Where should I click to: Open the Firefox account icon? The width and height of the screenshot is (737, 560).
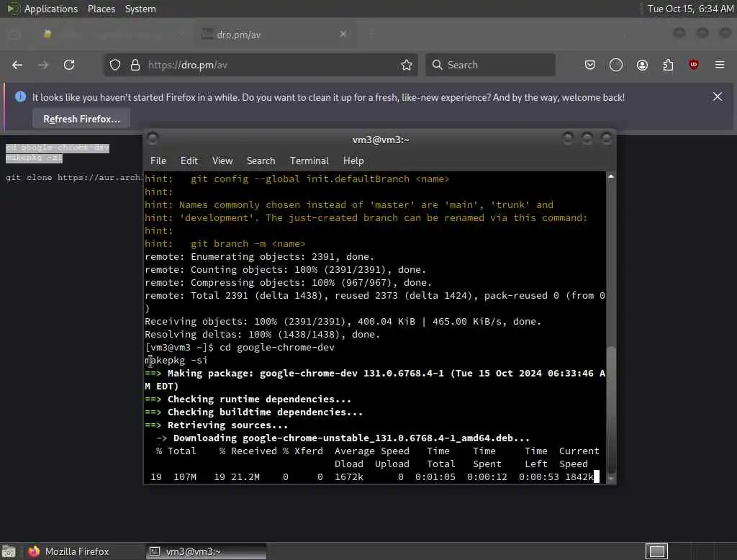pos(642,65)
